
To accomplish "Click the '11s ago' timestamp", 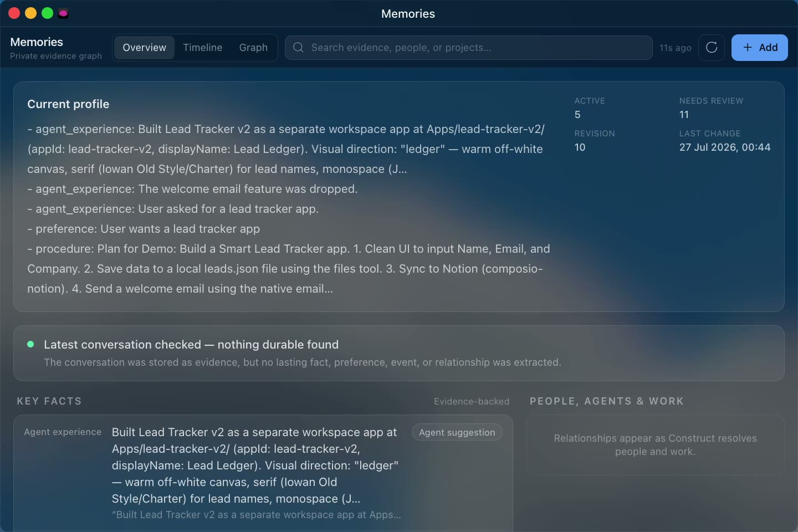I will tap(675, 48).
